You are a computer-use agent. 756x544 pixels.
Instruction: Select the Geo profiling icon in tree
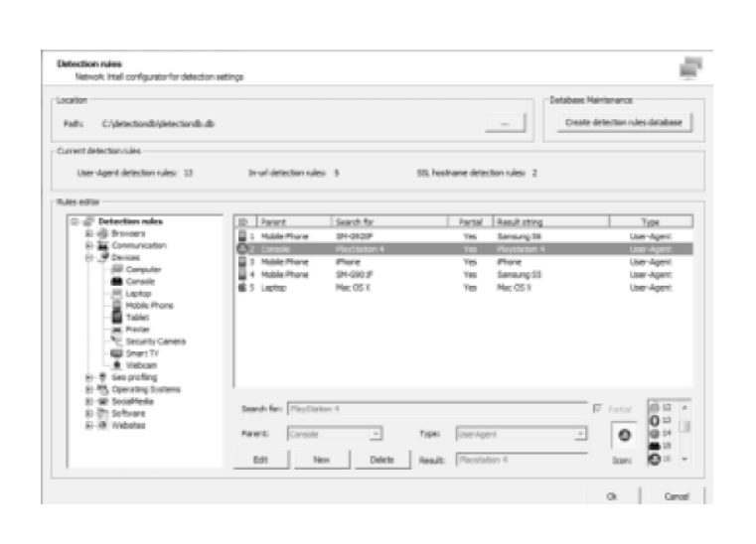[x=102, y=377]
